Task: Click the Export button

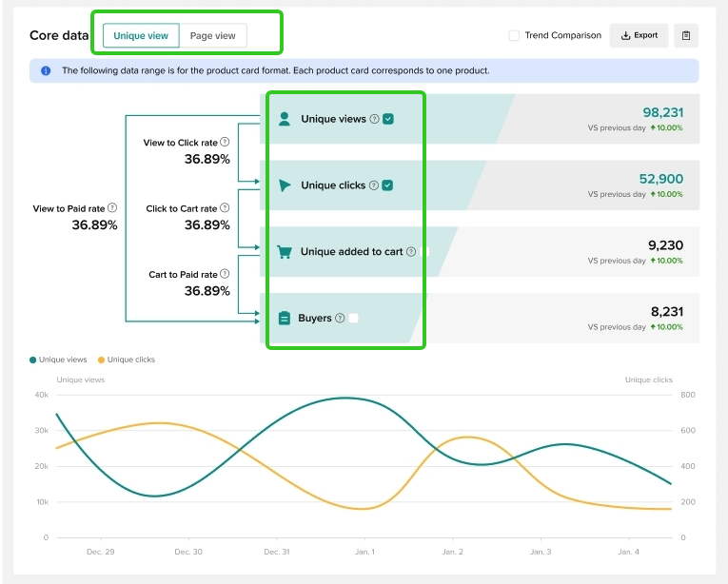Action: point(639,36)
